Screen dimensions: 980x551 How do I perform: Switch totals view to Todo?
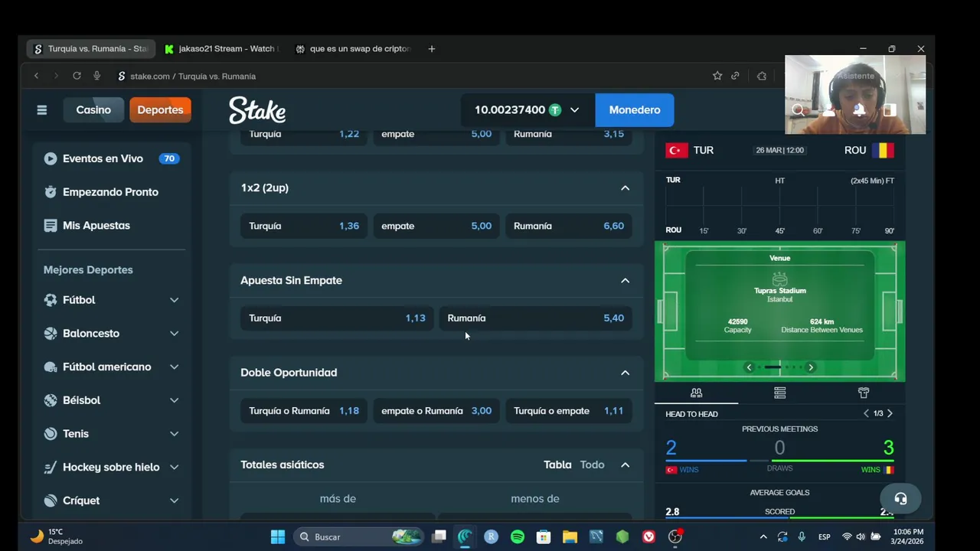(x=592, y=465)
